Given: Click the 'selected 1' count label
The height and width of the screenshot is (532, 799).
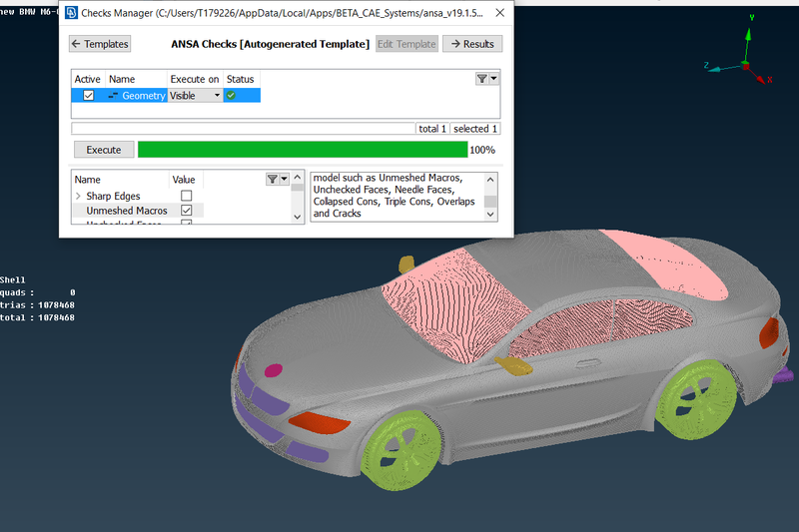Looking at the screenshot, I should [475, 129].
